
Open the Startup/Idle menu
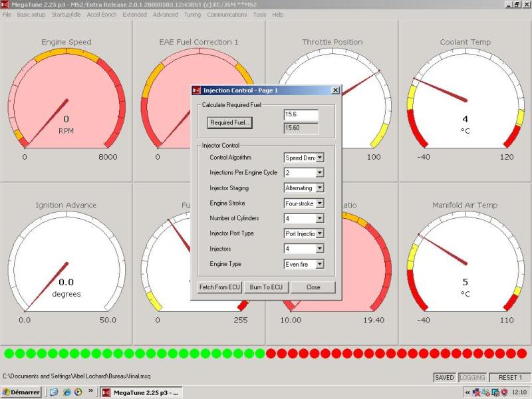(66, 15)
